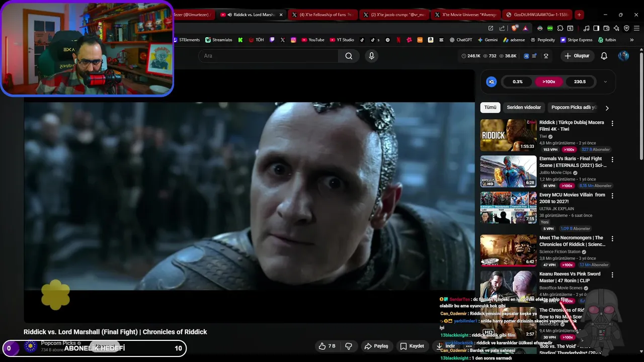Open JoBlo Movie Clips channel link
The height and width of the screenshot is (362, 644).
point(555,172)
